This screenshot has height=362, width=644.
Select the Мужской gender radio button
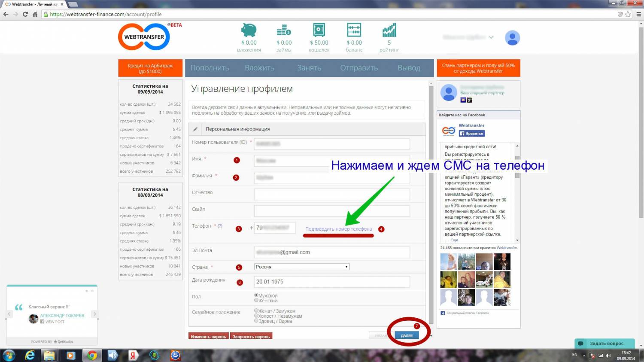[x=256, y=295]
